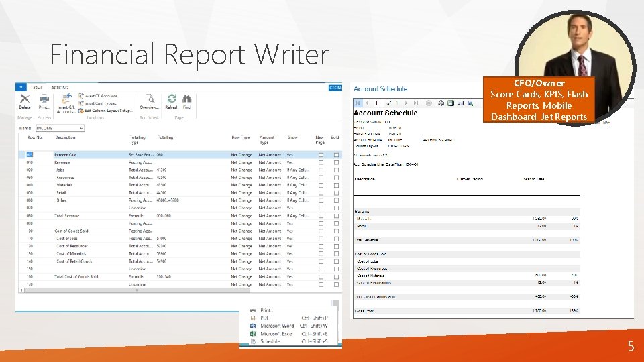Tick Bold checkbox for Cost of Materials row
Viewport: 644px width, 362px height.
click(336, 253)
